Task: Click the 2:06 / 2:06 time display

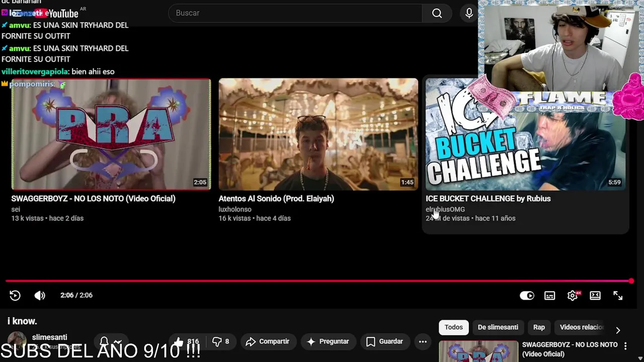Action: pyautogui.click(x=76, y=295)
